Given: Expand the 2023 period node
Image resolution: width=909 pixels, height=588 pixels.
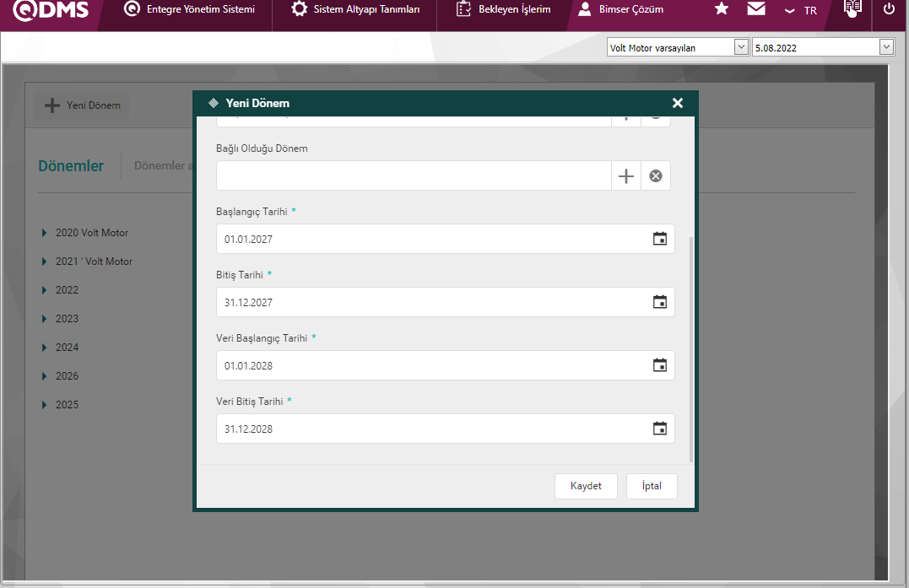Looking at the screenshot, I should coord(45,319).
